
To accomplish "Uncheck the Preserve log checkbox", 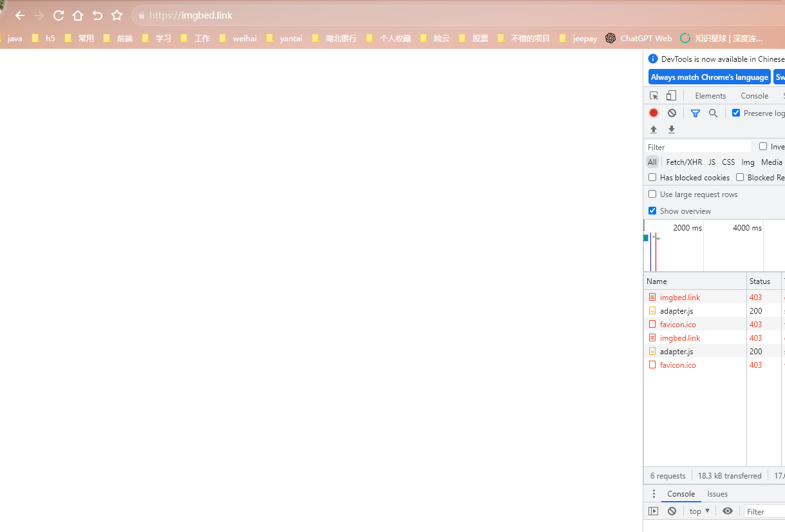I will pyautogui.click(x=736, y=113).
